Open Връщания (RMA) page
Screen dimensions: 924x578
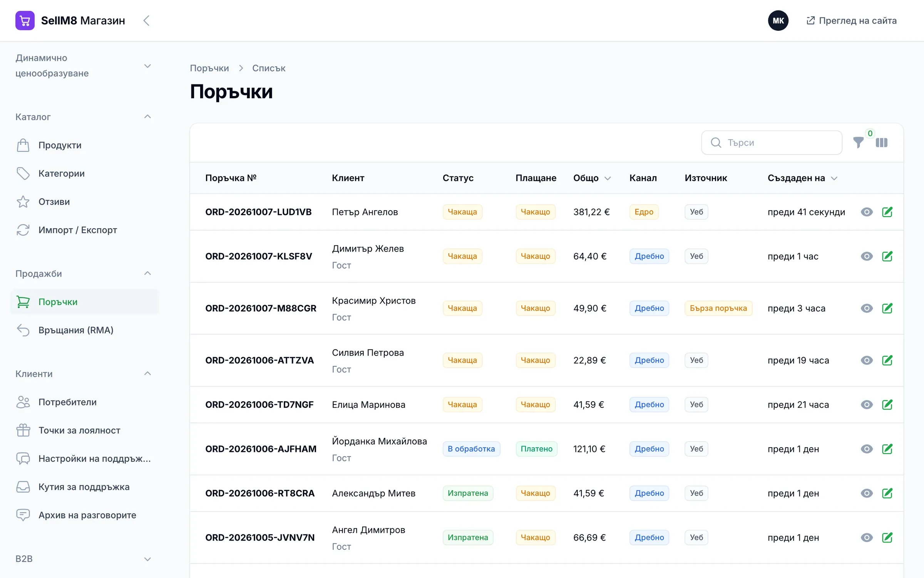pos(85,330)
